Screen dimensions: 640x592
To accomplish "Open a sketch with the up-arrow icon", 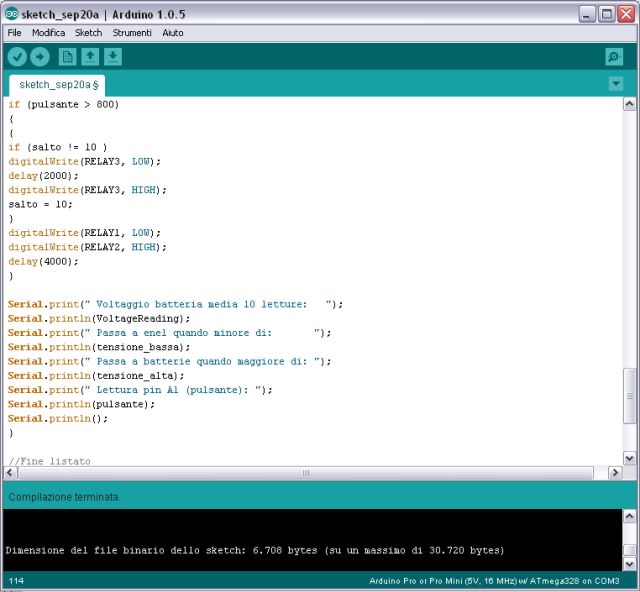I will click(x=90, y=57).
